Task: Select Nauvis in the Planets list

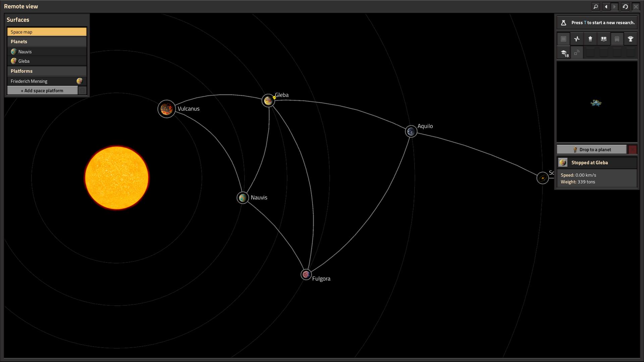Action: [47, 52]
